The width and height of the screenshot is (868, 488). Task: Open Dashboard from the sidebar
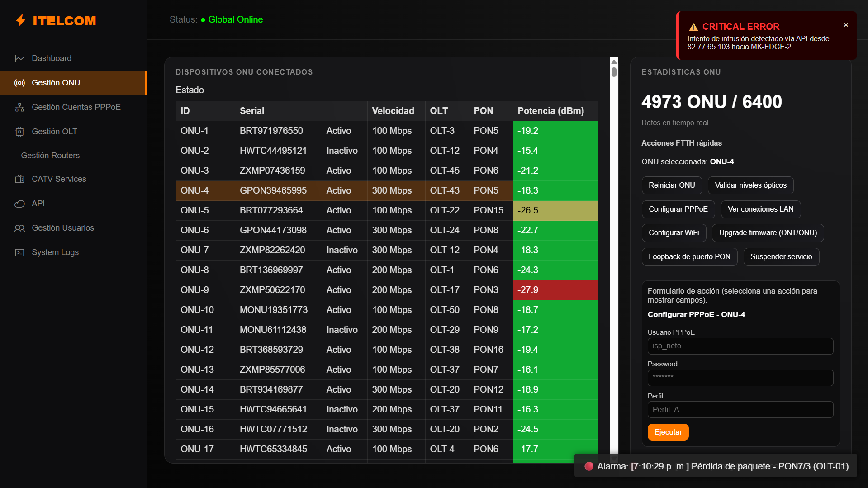[x=73, y=58]
